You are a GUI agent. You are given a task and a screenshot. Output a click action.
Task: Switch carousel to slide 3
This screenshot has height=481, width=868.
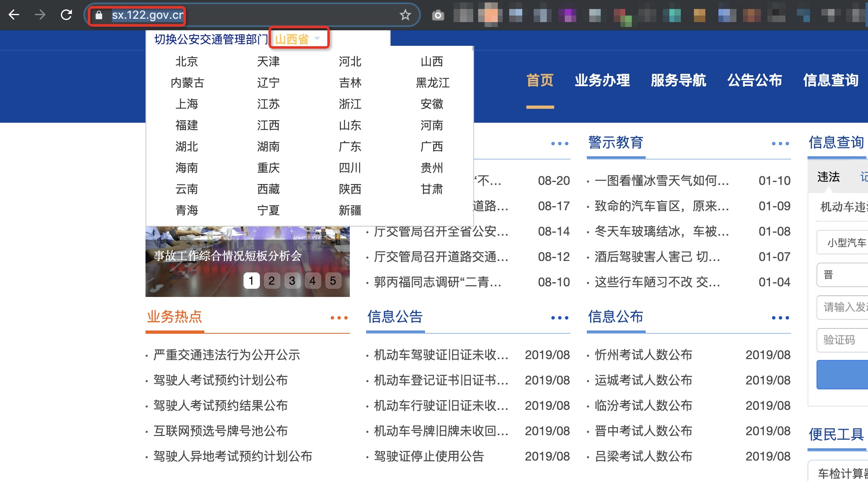[292, 281]
